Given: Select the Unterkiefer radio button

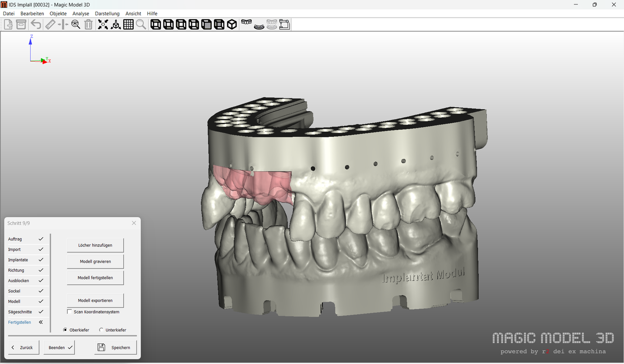Looking at the screenshot, I should 101,330.
